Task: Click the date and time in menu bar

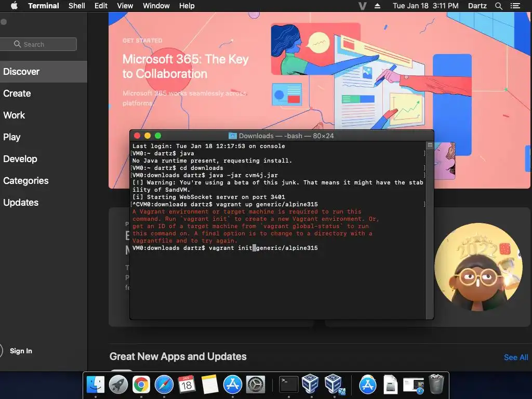Action: click(425, 6)
